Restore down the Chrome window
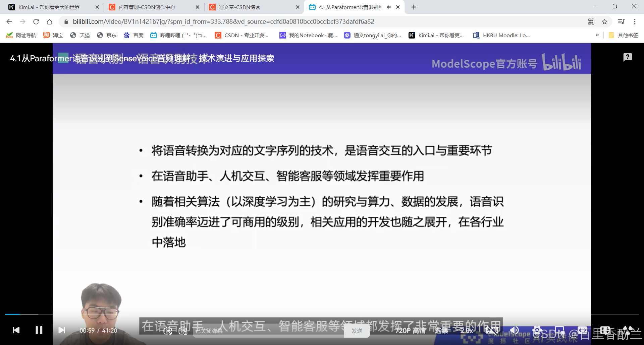Image resolution: width=644 pixels, height=345 pixels. tap(615, 6)
